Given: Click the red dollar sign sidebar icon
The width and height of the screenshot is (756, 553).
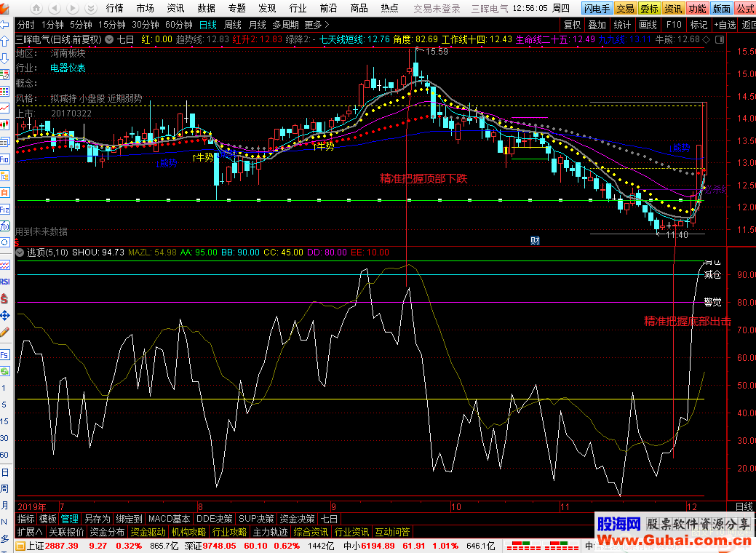Looking at the screenshot, I should pyautogui.click(x=5, y=299).
